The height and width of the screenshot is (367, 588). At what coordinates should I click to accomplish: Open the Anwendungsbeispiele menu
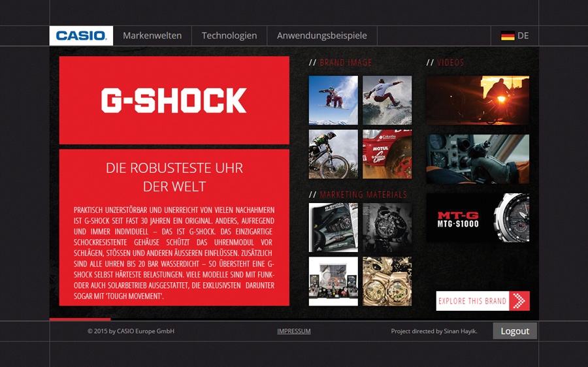pos(321,36)
